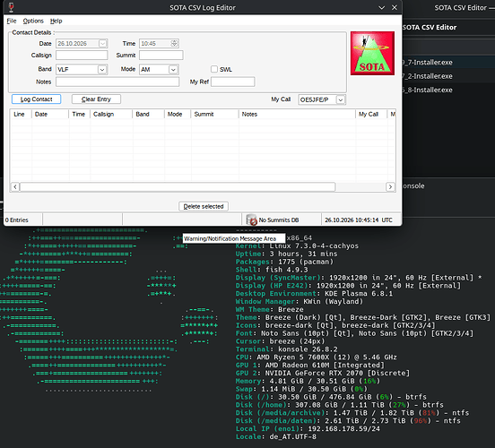Click the Callsign input field
This screenshot has width=495, height=448.
click(82, 56)
